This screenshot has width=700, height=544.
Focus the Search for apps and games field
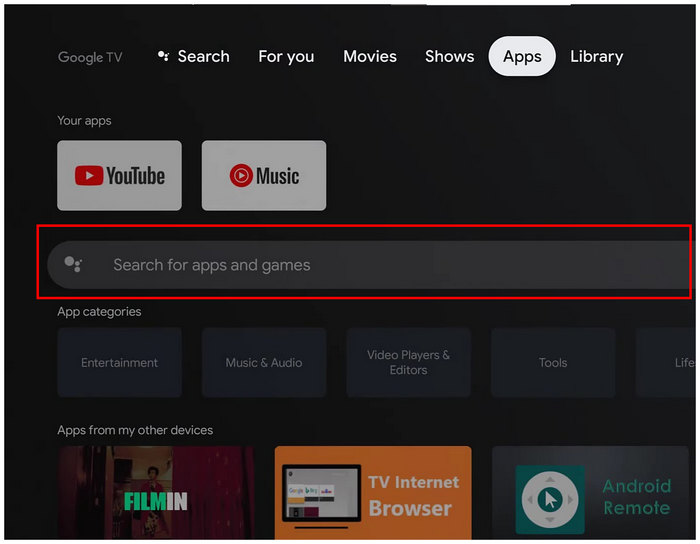(370, 265)
